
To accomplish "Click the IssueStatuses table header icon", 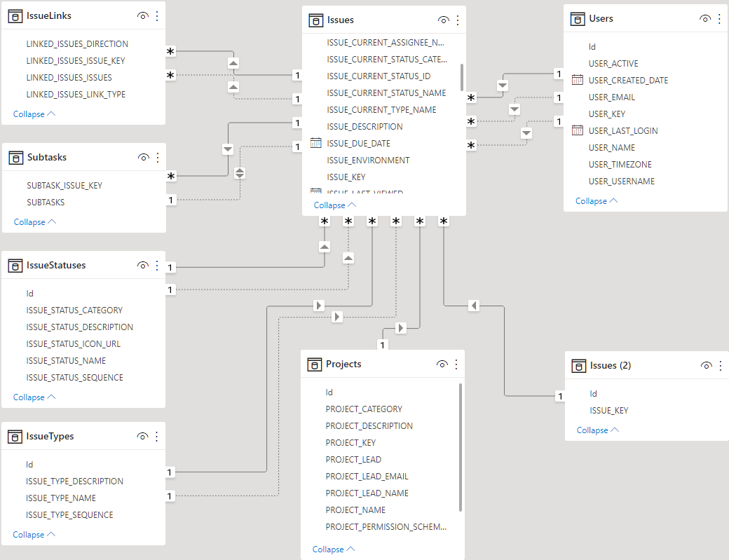I will pyautogui.click(x=15, y=266).
